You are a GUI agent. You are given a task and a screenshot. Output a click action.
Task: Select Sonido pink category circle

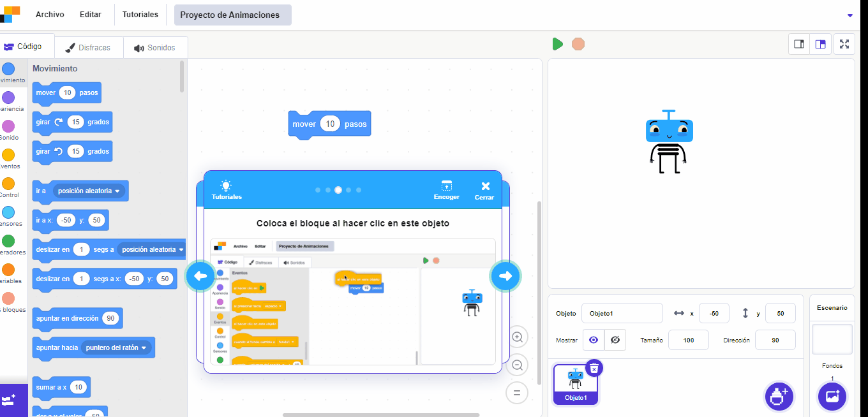[x=8, y=126]
